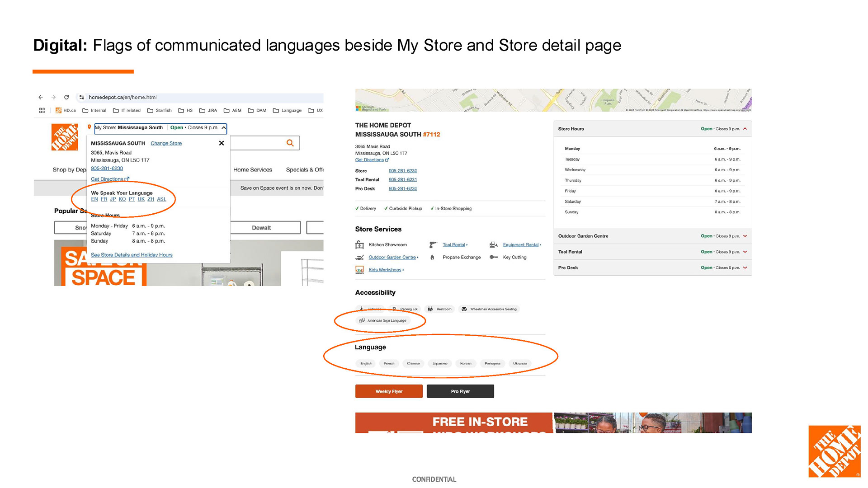Click the Kids Workshops icon
Image resolution: width=868 pixels, height=488 pixels.
point(359,270)
